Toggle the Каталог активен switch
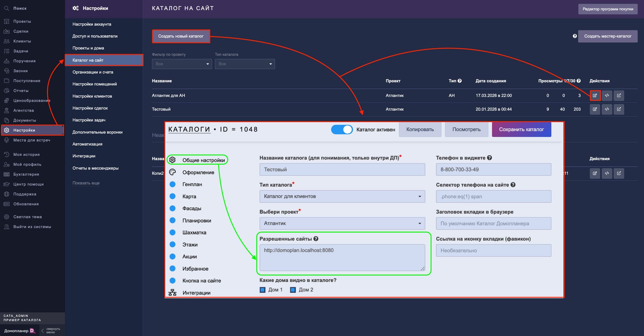 tap(342, 130)
